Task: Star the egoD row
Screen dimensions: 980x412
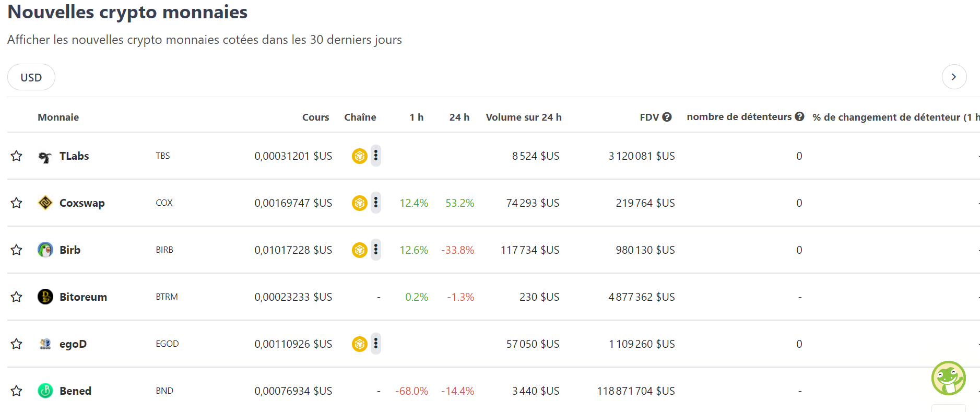Action: tap(17, 344)
